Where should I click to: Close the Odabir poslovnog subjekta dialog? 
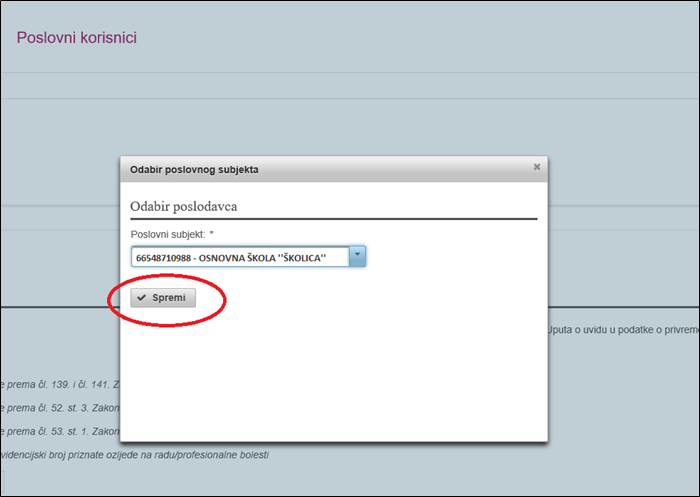(536, 167)
